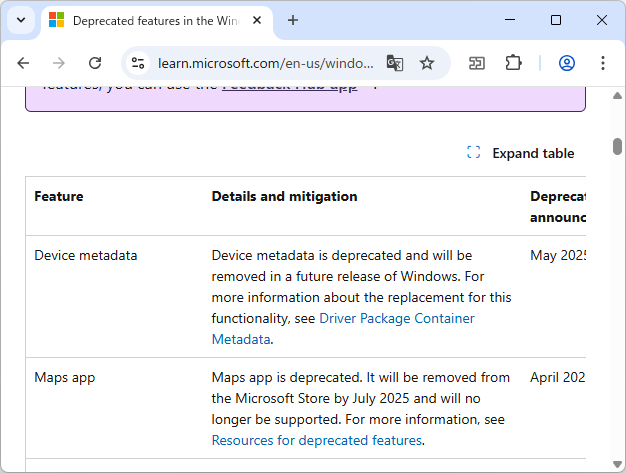The image size is (626, 473).
Task: Maximize the browser window
Action: (556, 20)
